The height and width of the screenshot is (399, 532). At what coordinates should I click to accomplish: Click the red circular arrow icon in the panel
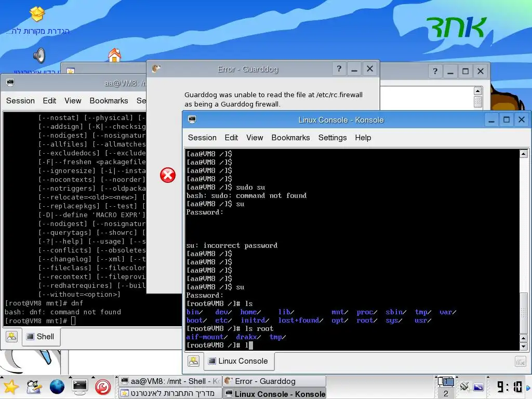click(x=103, y=387)
